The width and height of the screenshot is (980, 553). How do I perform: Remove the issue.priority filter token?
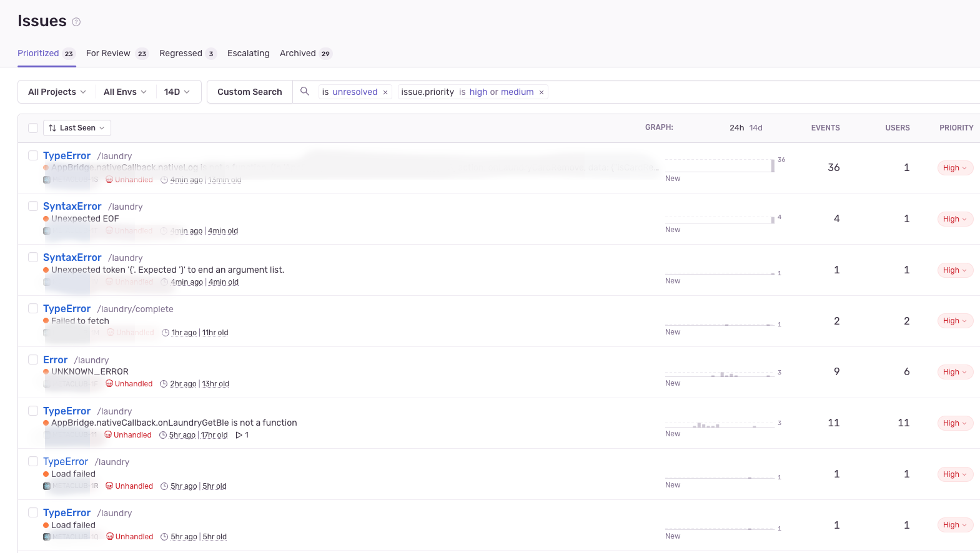[542, 92]
